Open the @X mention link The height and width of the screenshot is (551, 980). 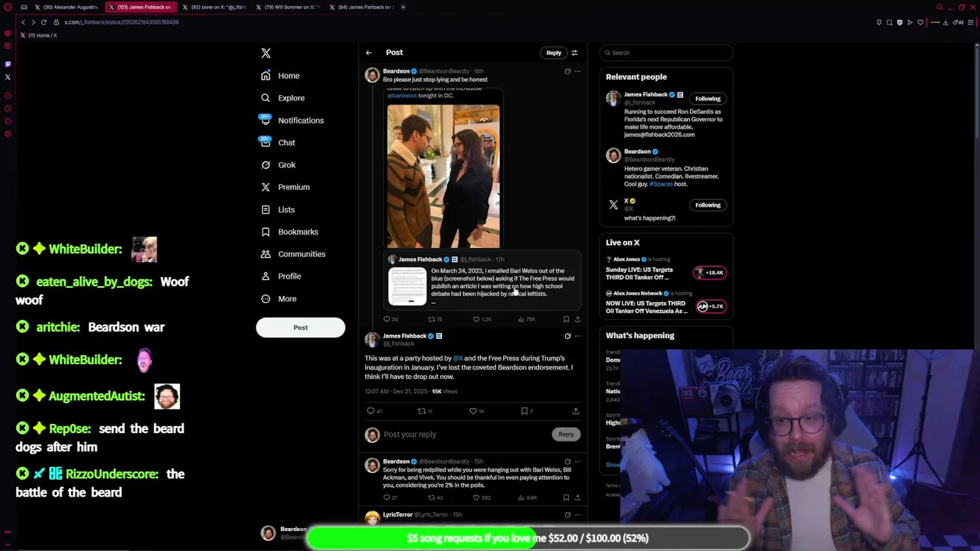[458, 358]
